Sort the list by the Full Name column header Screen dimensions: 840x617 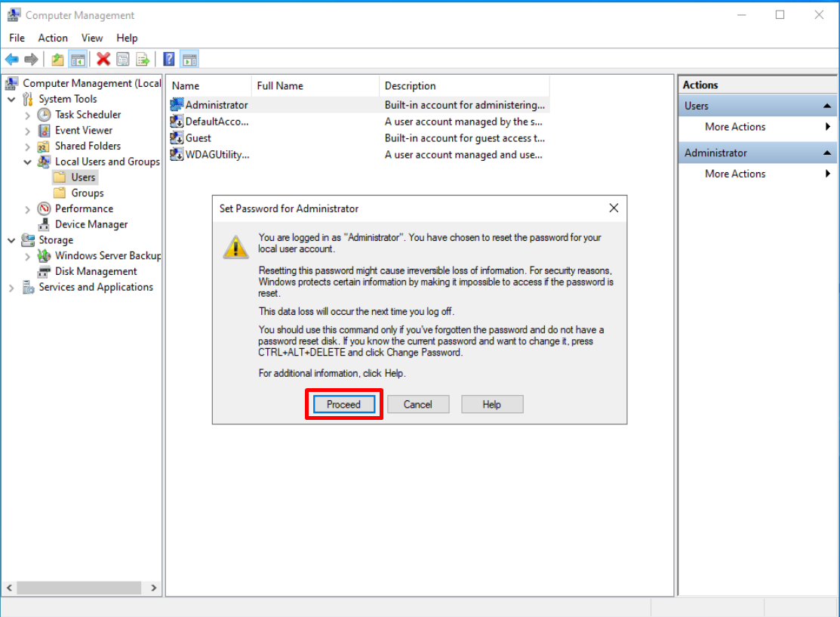click(x=315, y=86)
